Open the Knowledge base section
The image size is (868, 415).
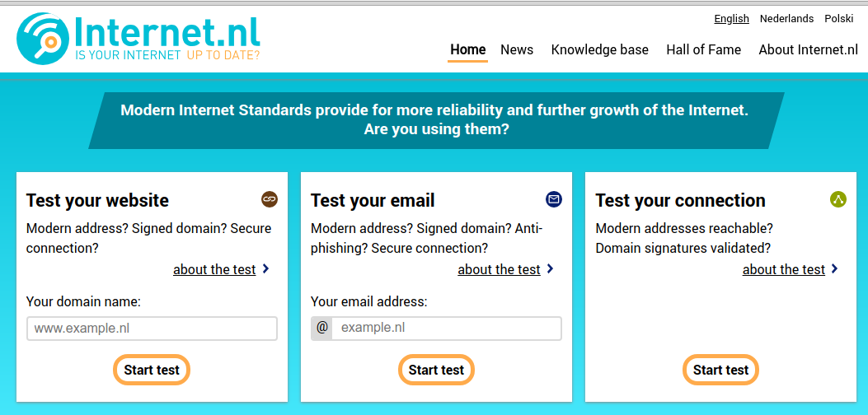[x=600, y=49]
